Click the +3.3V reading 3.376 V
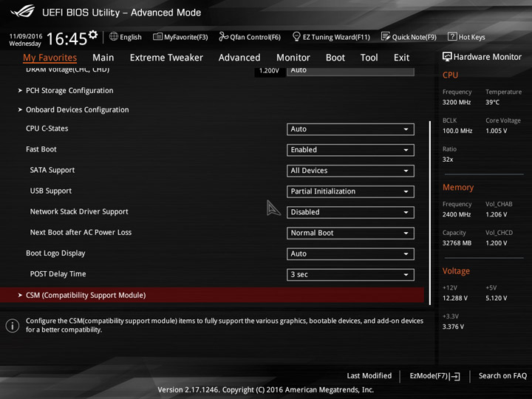 453,327
